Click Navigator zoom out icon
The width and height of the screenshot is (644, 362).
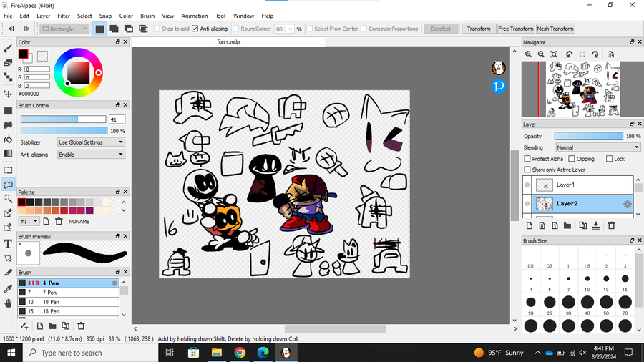click(541, 54)
